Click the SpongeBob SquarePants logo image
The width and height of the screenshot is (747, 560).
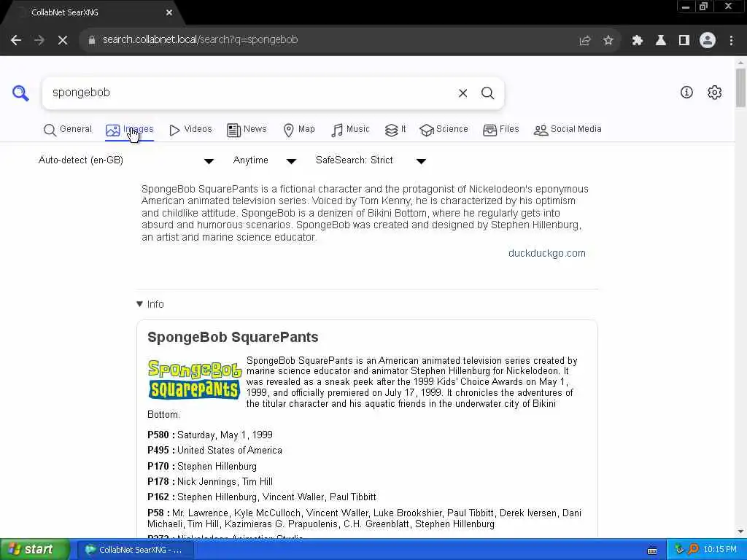tap(194, 379)
